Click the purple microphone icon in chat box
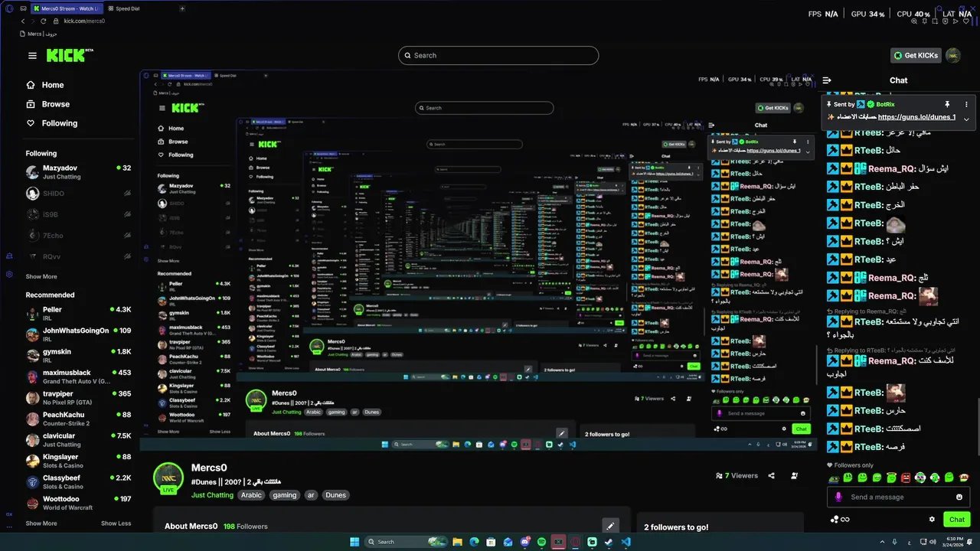This screenshot has width=980, height=551. click(838, 497)
